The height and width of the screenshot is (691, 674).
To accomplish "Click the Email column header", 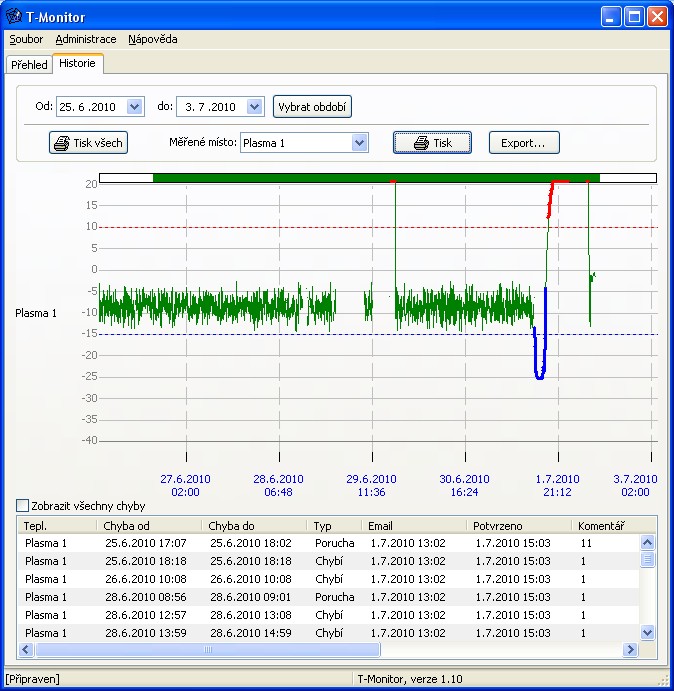I will [x=413, y=526].
